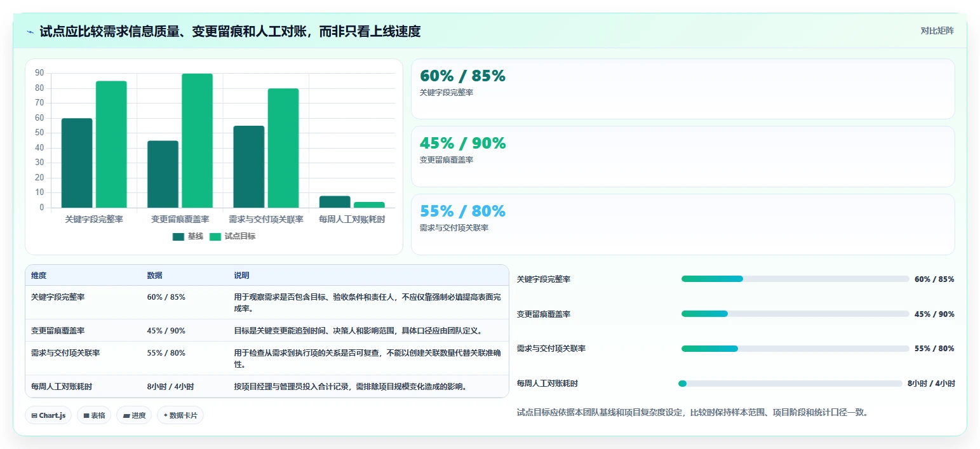
Task: Select the Chart.js chip
Action: click(48, 415)
